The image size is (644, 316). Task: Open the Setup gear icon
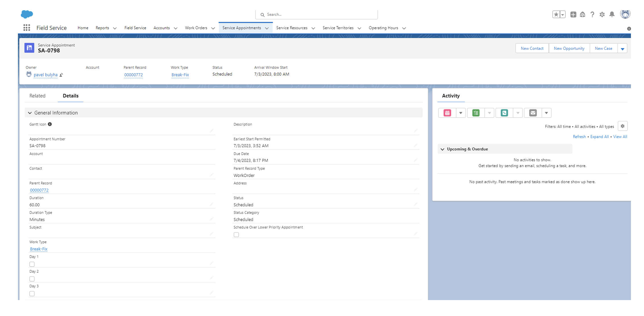602,14
